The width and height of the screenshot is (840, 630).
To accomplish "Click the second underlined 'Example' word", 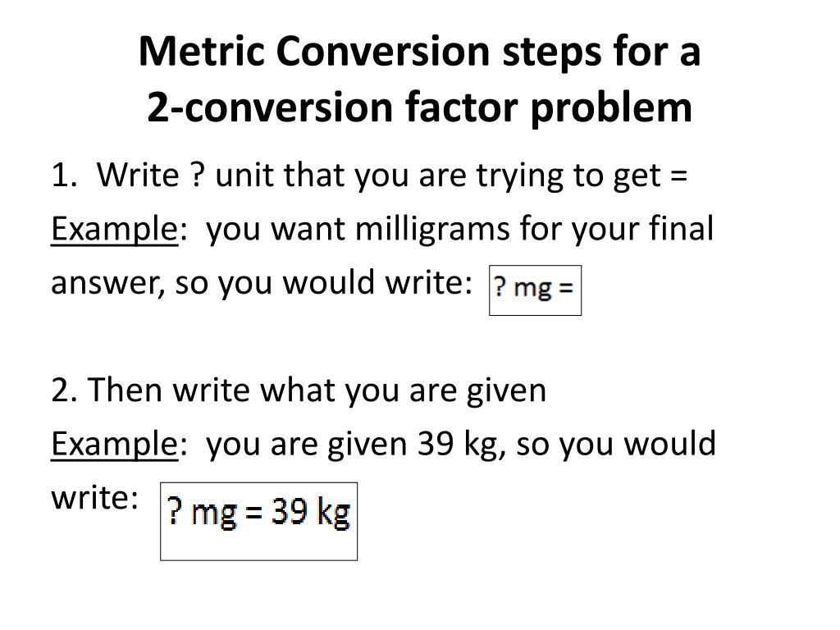I will [114, 445].
